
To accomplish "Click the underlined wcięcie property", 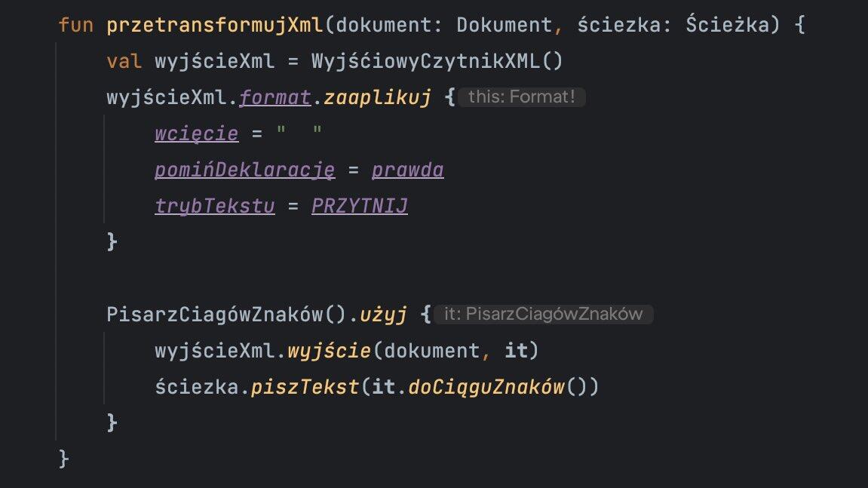I will point(196,134).
